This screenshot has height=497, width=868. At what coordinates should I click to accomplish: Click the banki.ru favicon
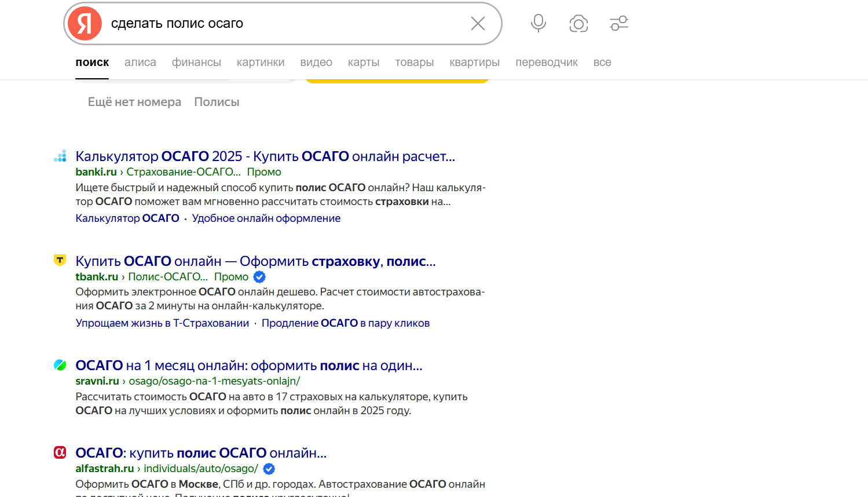[x=60, y=156]
